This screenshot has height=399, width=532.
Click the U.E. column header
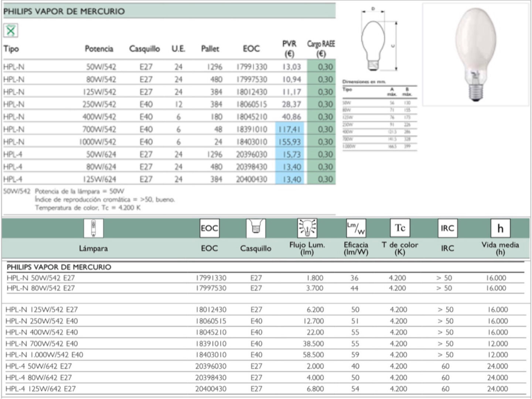coord(178,49)
